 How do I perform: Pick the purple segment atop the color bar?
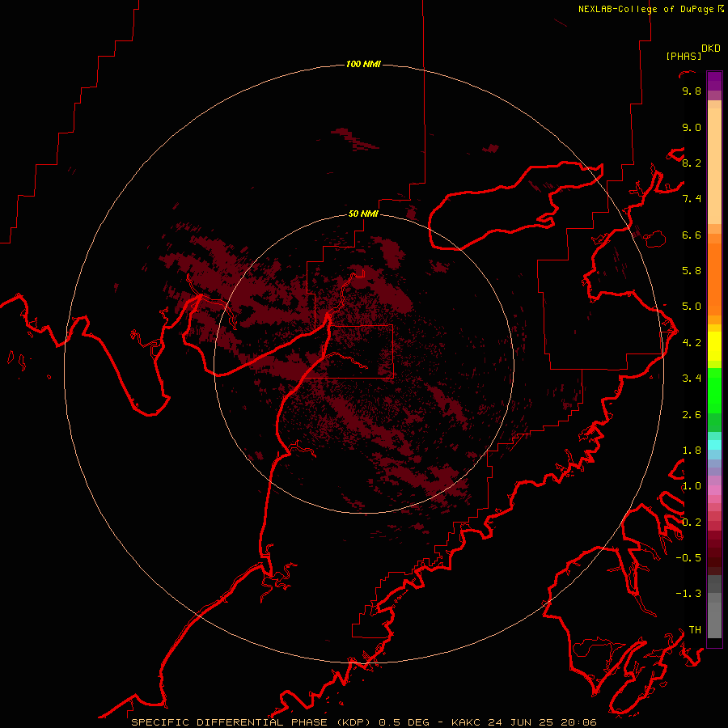coord(714,81)
